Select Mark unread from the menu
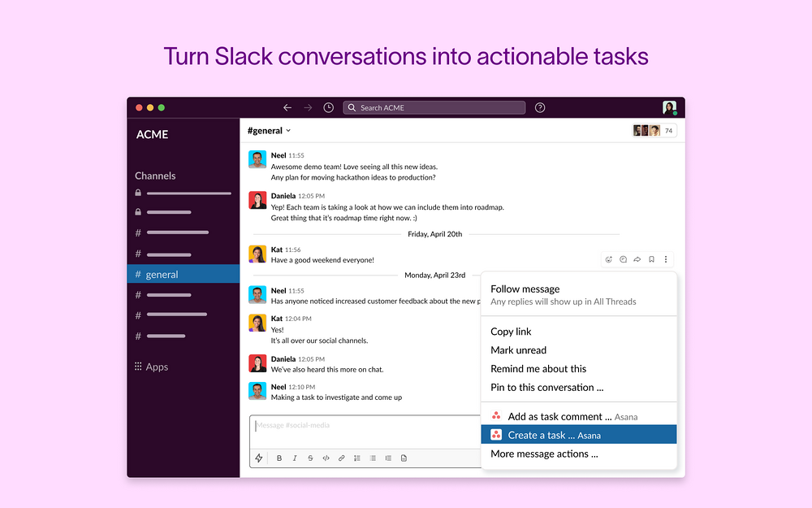 579,350
